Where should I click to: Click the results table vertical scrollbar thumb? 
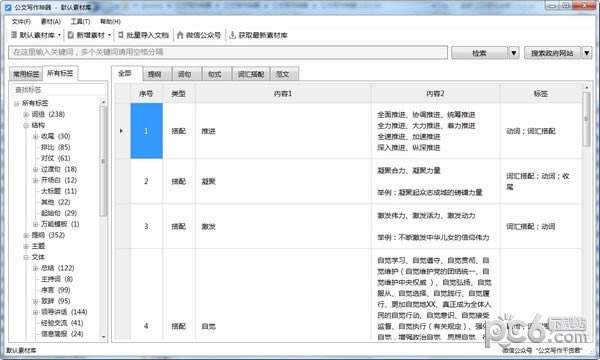(x=586, y=119)
